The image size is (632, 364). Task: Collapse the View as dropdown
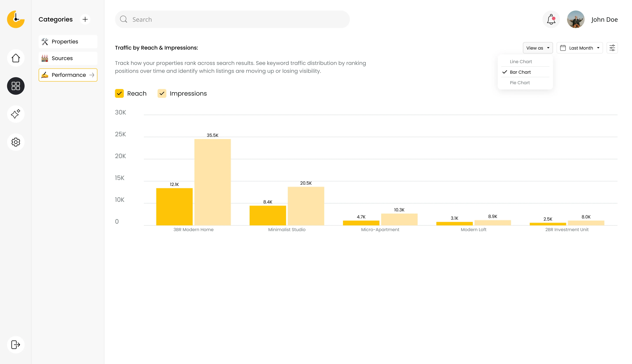tap(538, 48)
